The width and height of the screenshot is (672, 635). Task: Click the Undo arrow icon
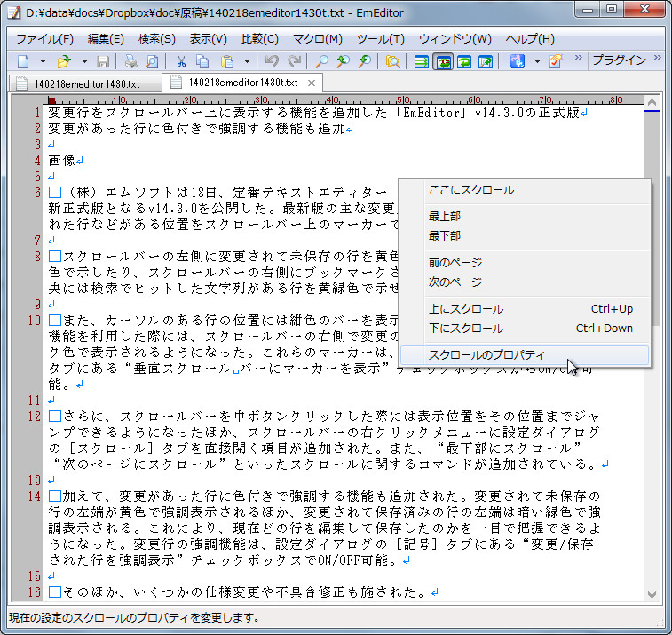coord(272,62)
